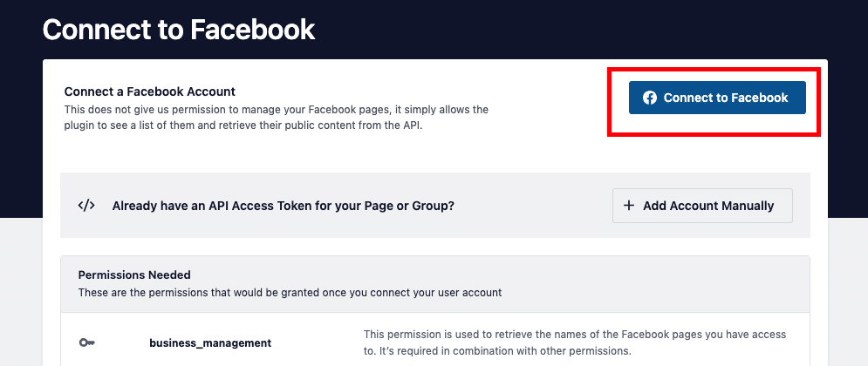Select the Connect a Facebook Account heading
Image resolution: width=868 pixels, height=366 pixels.
click(x=150, y=91)
